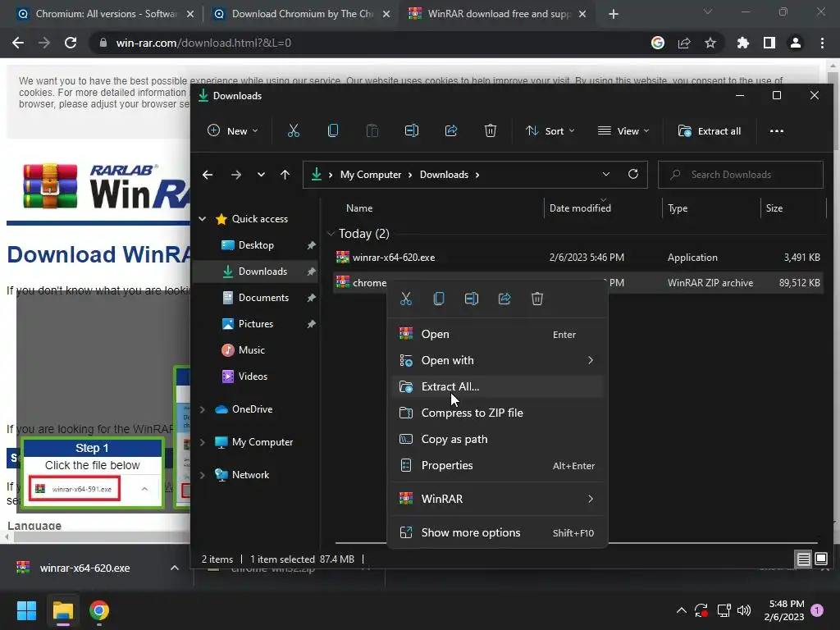
Task: Collapse the Quick access tree
Action: pyautogui.click(x=203, y=218)
